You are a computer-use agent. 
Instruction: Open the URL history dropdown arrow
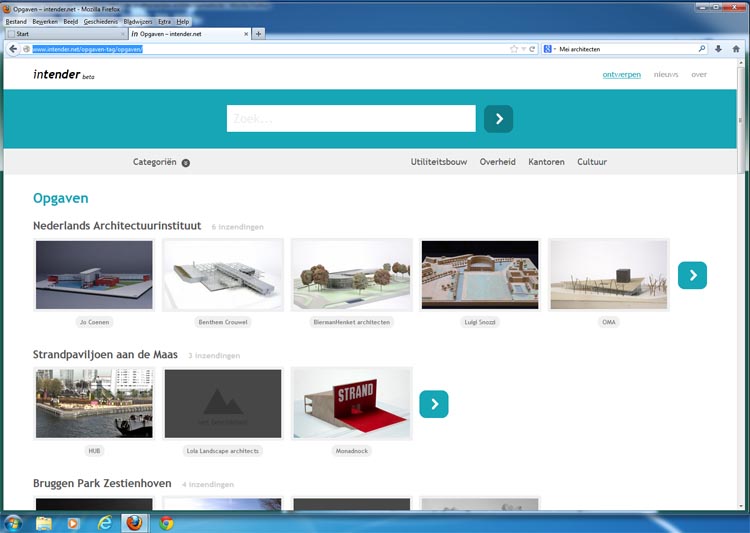pyautogui.click(x=524, y=49)
